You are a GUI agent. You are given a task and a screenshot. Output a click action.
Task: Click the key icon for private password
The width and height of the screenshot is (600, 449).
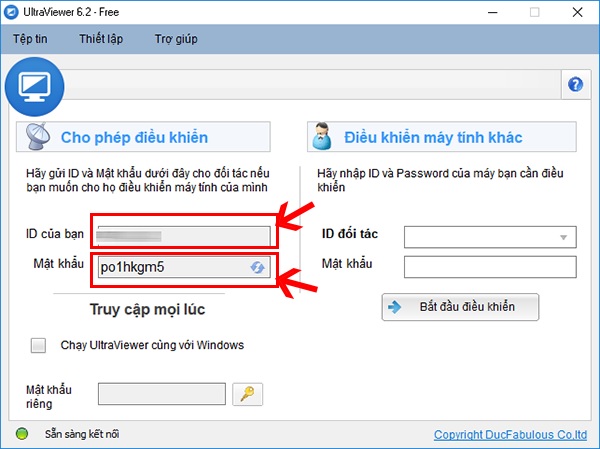(x=248, y=394)
